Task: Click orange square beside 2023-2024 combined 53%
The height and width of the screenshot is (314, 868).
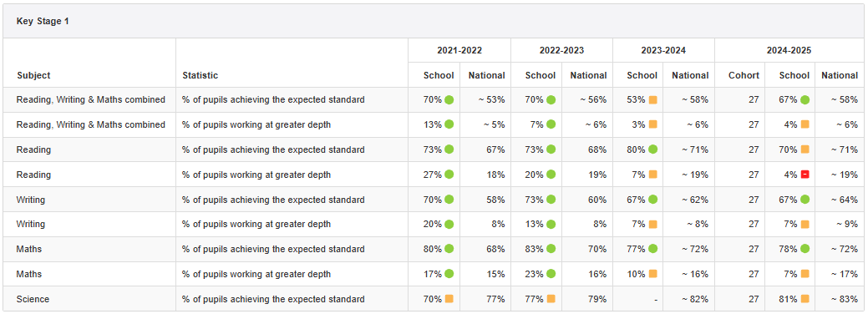Action: coord(652,99)
